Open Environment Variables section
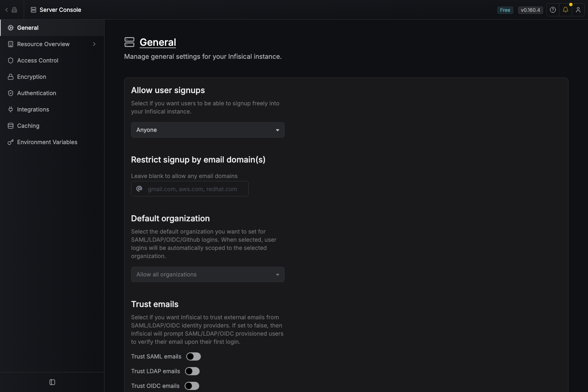This screenshot has width=588, height=392. coord(52,142)
